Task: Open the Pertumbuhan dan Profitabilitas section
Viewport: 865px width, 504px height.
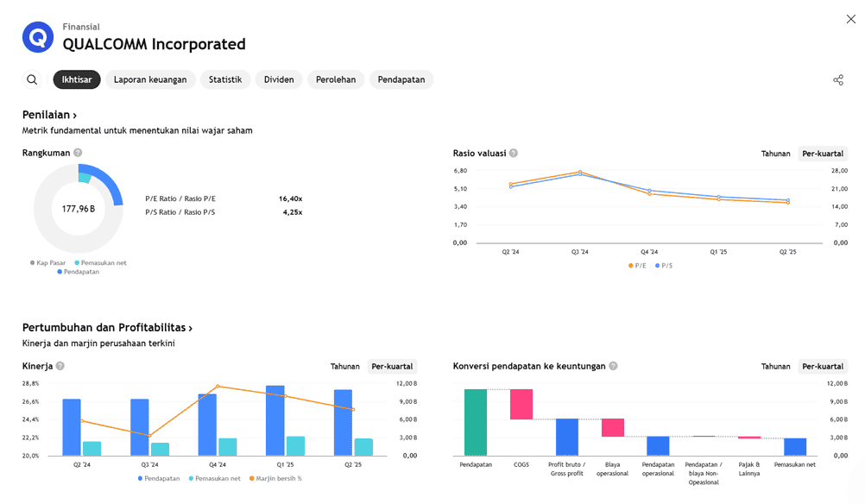Action: pyautogui.click(x=108, y=328)
